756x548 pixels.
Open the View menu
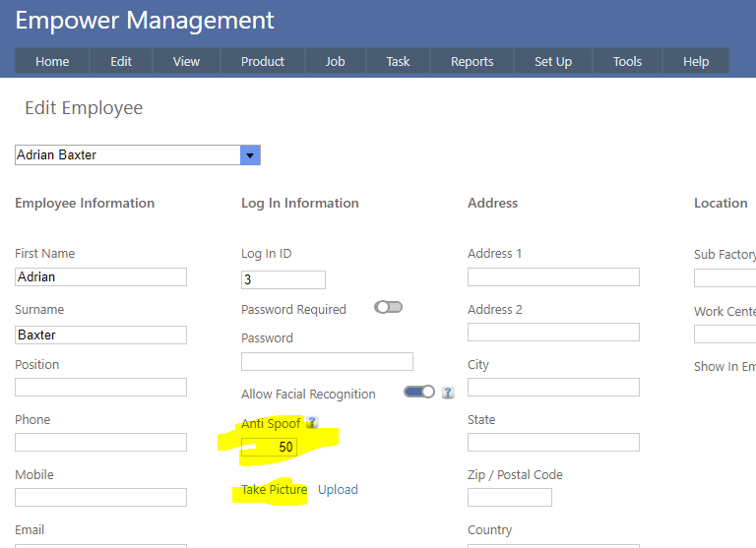[x=186, y=61]
